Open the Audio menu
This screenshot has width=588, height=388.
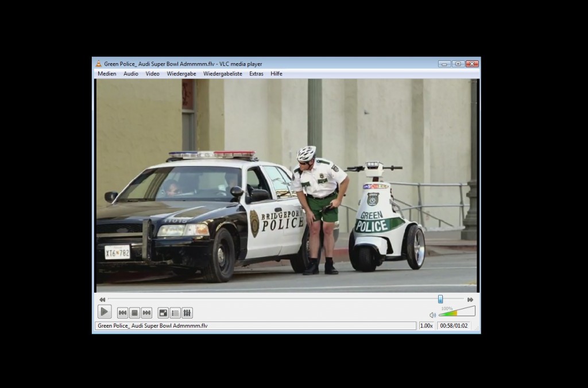point(131,73)
